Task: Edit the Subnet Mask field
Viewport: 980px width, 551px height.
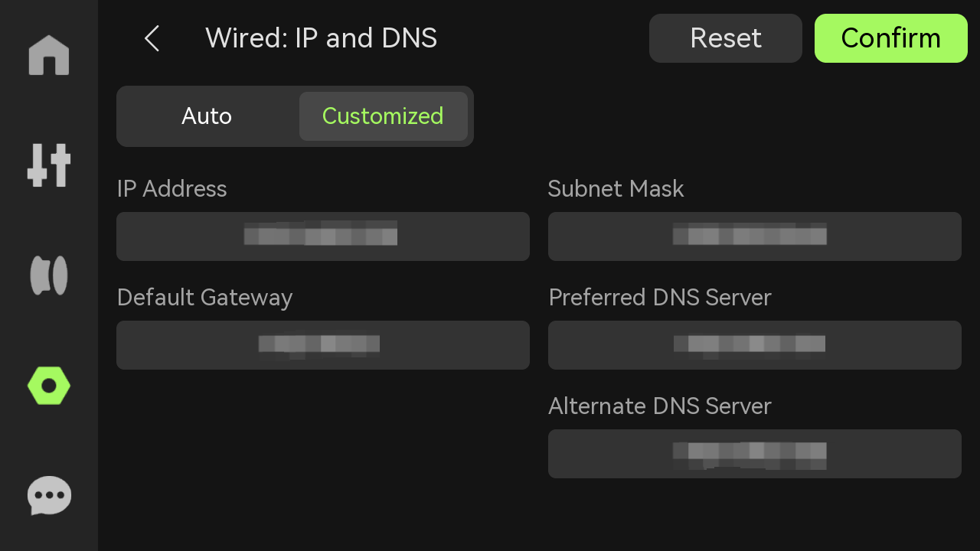Action: (x=755, y=236)
